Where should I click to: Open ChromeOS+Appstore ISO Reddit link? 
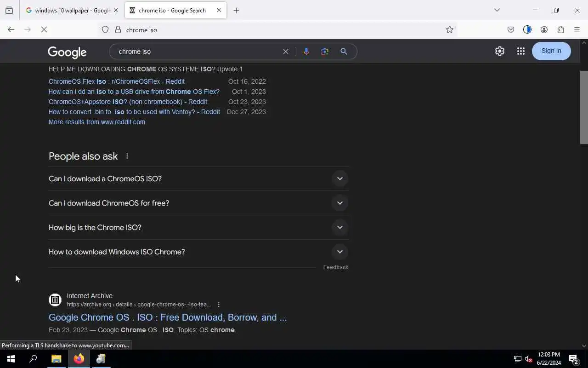coord(128,102)
